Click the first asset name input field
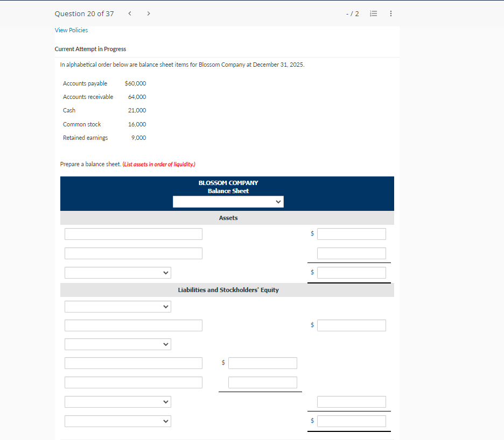The height and width of the screenshot is (440, 504). 133,233
